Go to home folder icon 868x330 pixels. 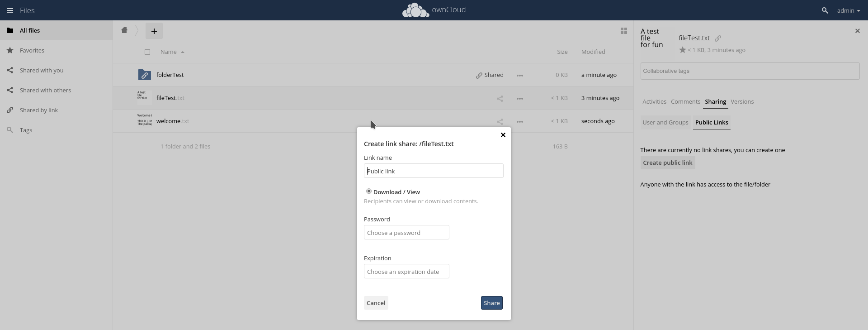124,30
